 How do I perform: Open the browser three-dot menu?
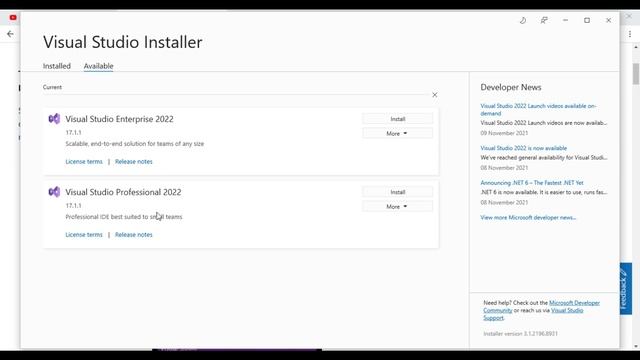click(x=630, y=34)
